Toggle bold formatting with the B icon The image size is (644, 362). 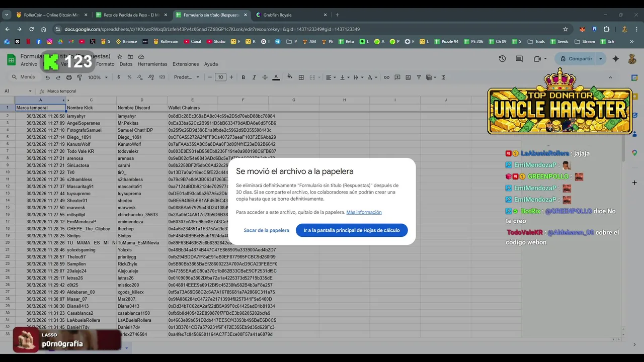click(x=244, y=77)
